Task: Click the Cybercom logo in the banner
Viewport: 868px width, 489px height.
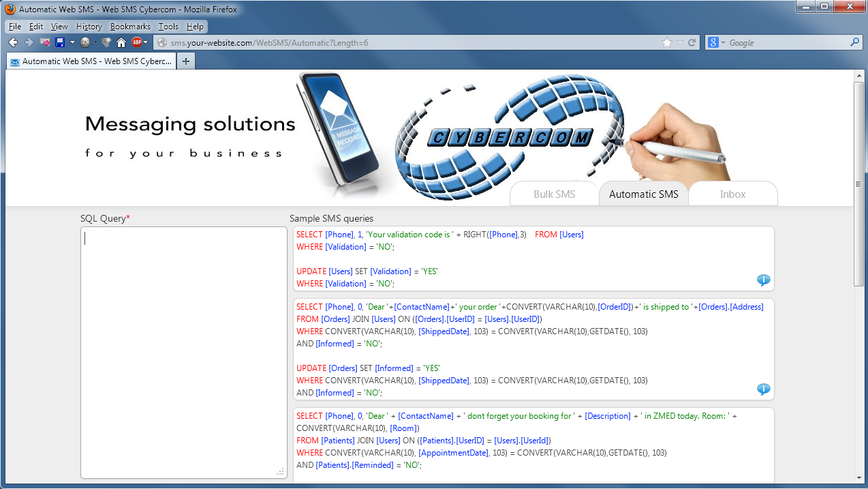Action: pos(510,137)
